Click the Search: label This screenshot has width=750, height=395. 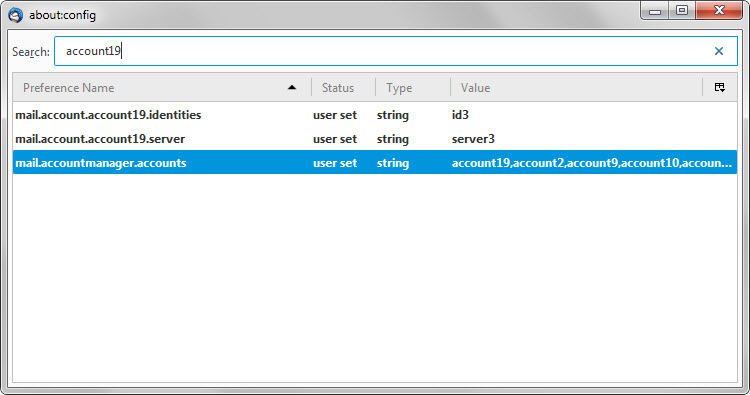31,52
